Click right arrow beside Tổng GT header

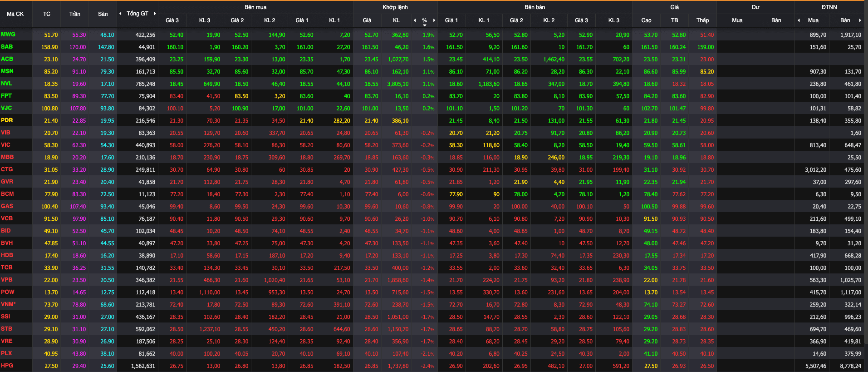pyautogui.click(x=155, y=14)
